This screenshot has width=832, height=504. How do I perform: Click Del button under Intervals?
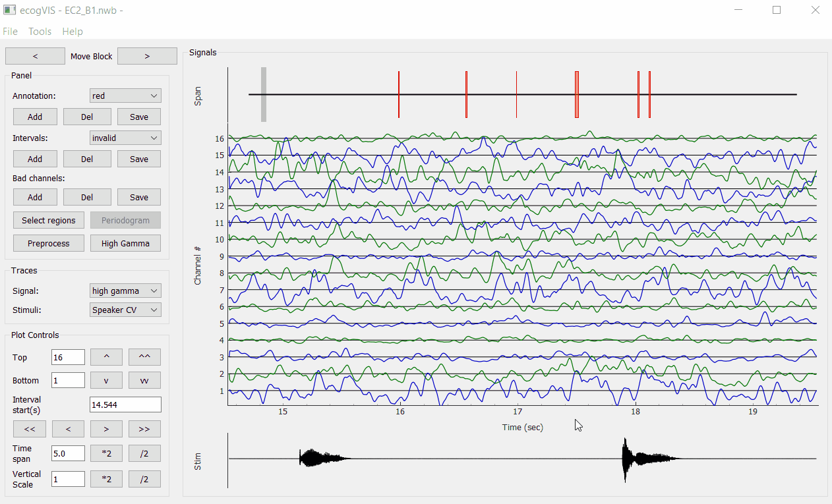[87, 159]
